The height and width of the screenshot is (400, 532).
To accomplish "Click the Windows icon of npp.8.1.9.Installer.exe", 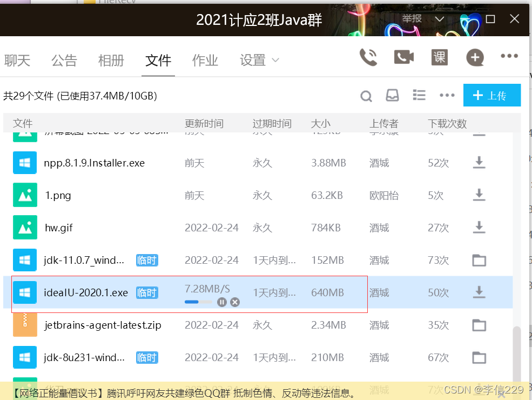I will point(25,163).
